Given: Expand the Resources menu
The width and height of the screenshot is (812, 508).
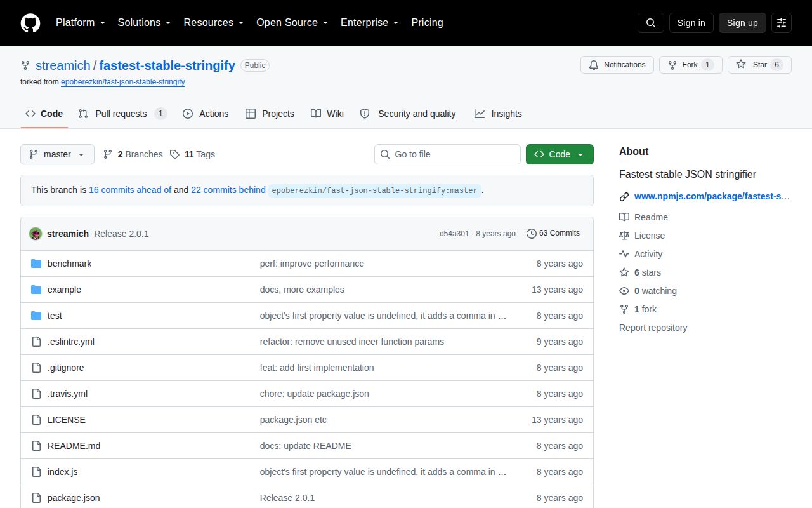Looking at the screenshot, I should pos(214,23).
